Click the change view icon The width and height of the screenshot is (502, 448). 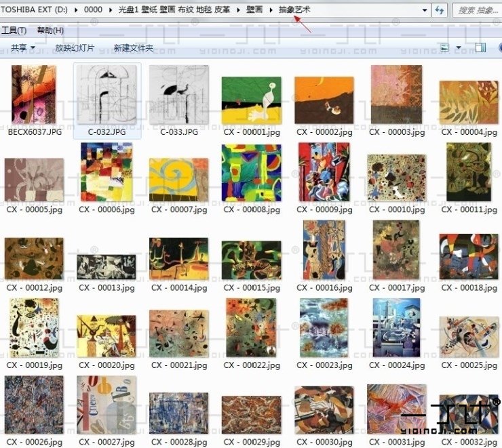tap(444, 48)
